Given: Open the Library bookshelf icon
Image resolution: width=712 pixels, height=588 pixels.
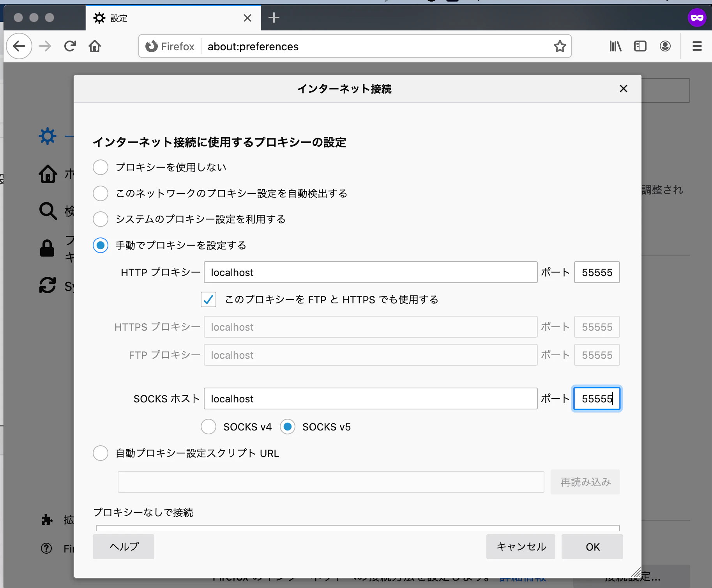Looking at the screenshot, I should pyautogui.click(x=615, y=46).
